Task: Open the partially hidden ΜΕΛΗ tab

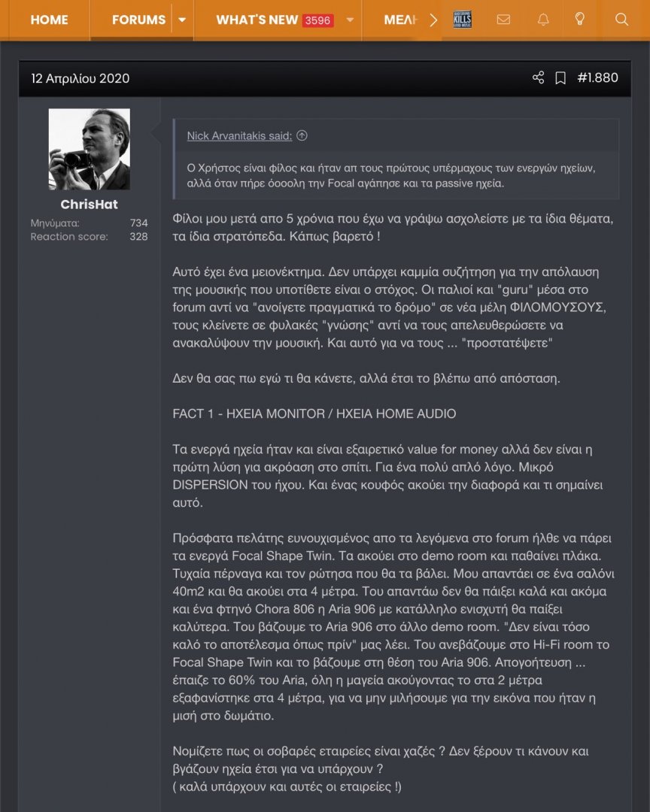Action: click(401, 20)
